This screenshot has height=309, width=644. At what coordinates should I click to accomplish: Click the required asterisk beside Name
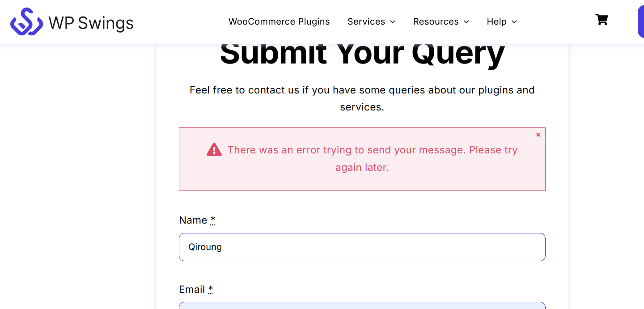point(213,220)
